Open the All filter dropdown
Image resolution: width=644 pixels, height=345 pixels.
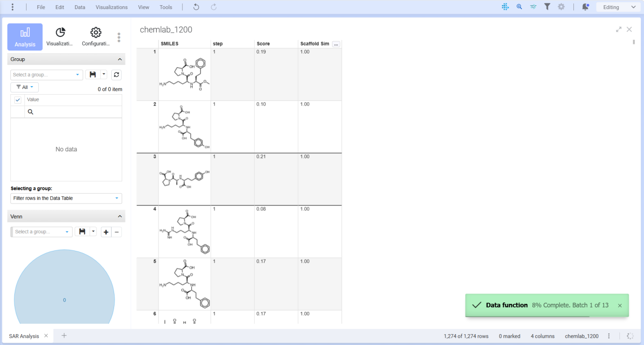click(x=25, y=87)
